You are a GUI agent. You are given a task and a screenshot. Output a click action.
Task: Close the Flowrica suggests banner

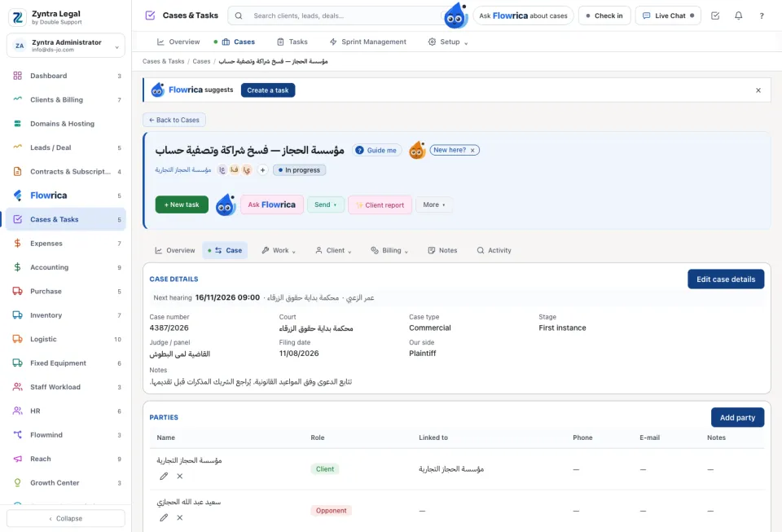click(758, 90)
